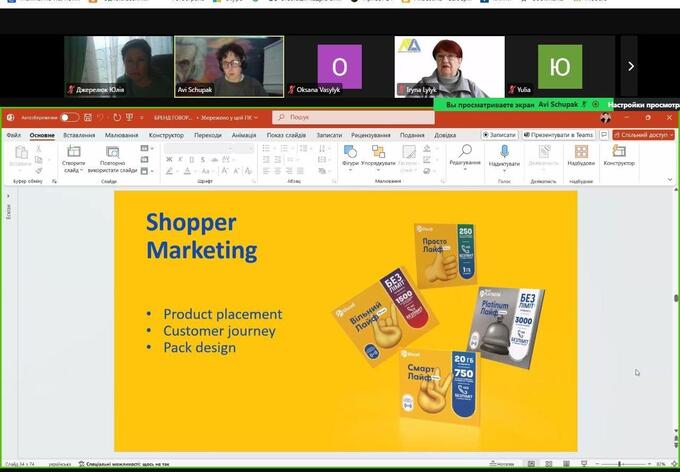Click the Format Painter icon
Viewport: 680px width, 472px height.
[39, 170]
